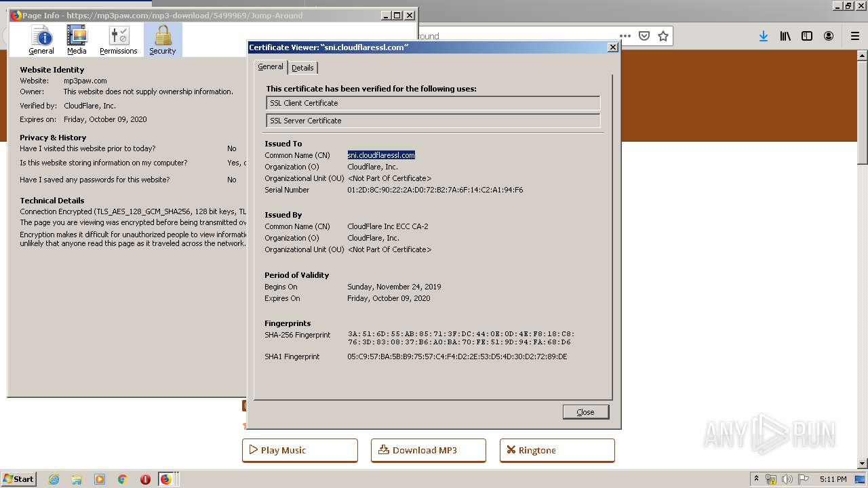Click the Expires On date in Certificate Viewer
This screenshot has width=868, height=488.
[389, 298]
